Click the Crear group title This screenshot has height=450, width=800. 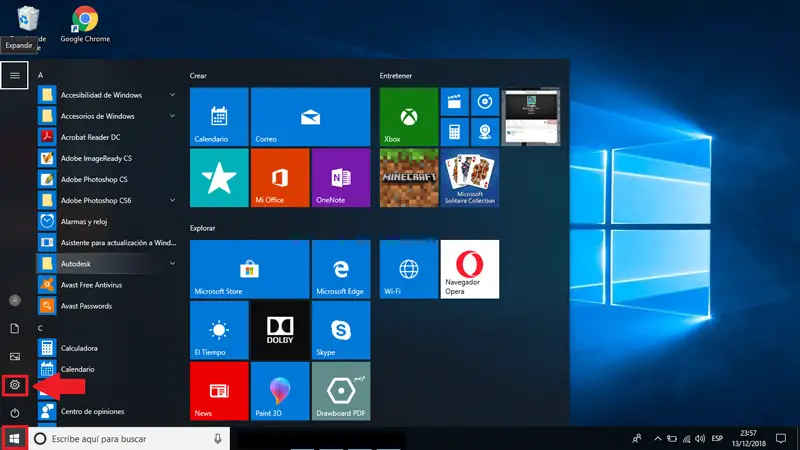pyautogui.click(x=198, y=76)
